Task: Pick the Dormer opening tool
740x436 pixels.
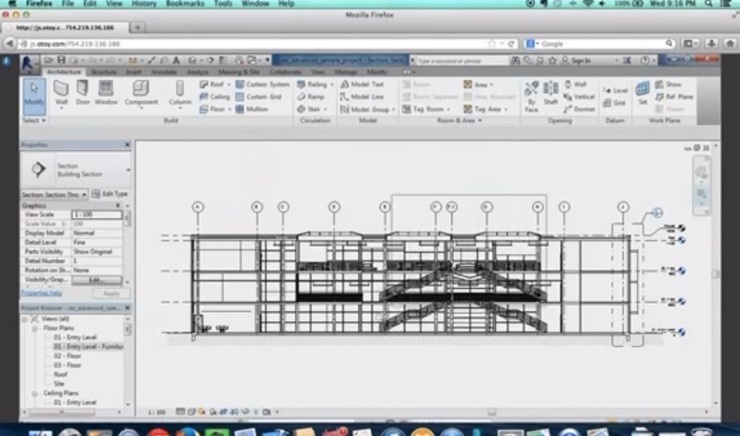Action: pyautogui.click(x=579, y=109)
